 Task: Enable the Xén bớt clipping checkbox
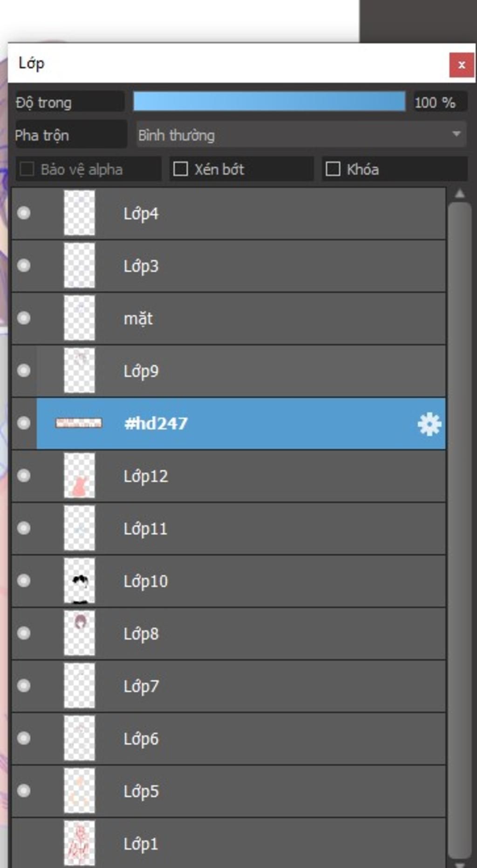pyautogui.click(x=180, y=168)
